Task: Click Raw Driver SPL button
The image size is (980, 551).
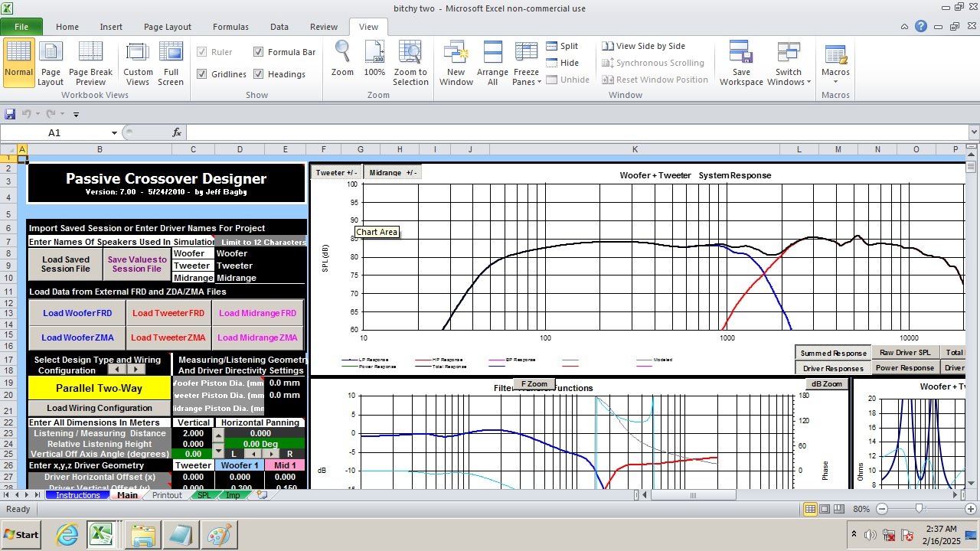Action: 905,353
